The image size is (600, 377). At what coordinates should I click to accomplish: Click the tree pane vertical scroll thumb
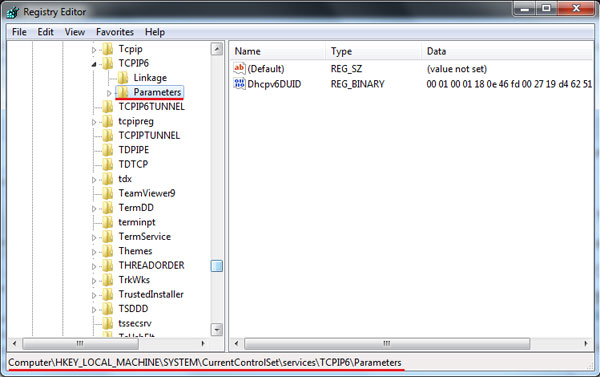point(217,266)
